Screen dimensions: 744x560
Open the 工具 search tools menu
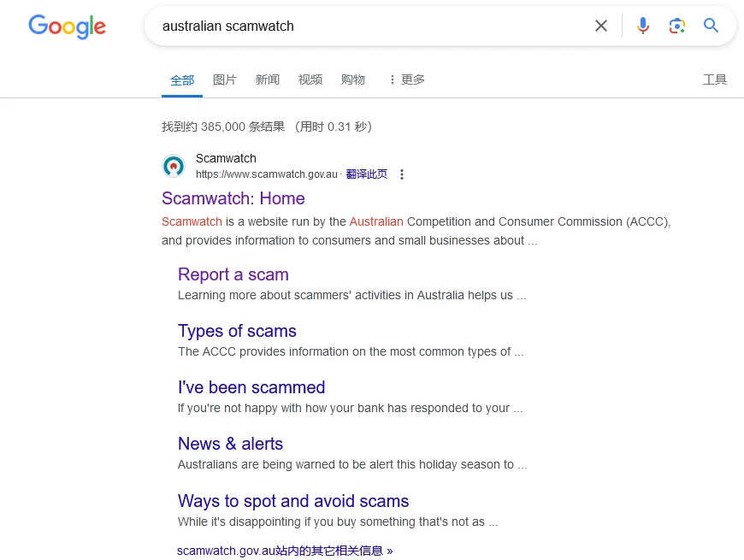pos(715,80)
